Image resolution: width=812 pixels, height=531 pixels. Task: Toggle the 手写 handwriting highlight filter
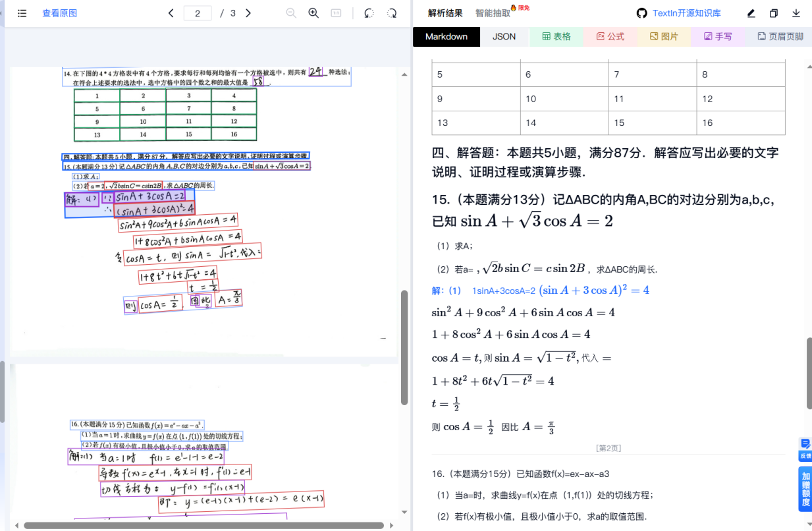pyautogui.click(x=717, y=37)
